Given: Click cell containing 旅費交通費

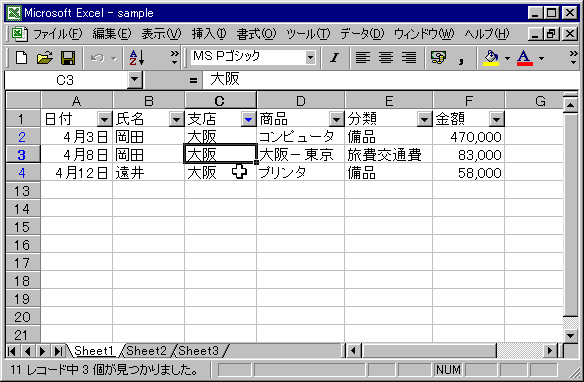Looking at the screenshot, I should [x=388, y=155].
